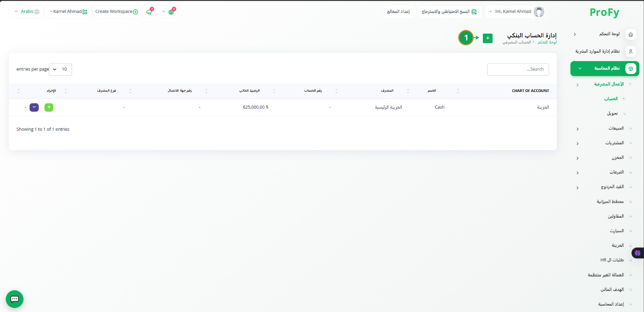Click the home icon beside لوحة التحكم
644x312 pixels.
coord(631,34)
